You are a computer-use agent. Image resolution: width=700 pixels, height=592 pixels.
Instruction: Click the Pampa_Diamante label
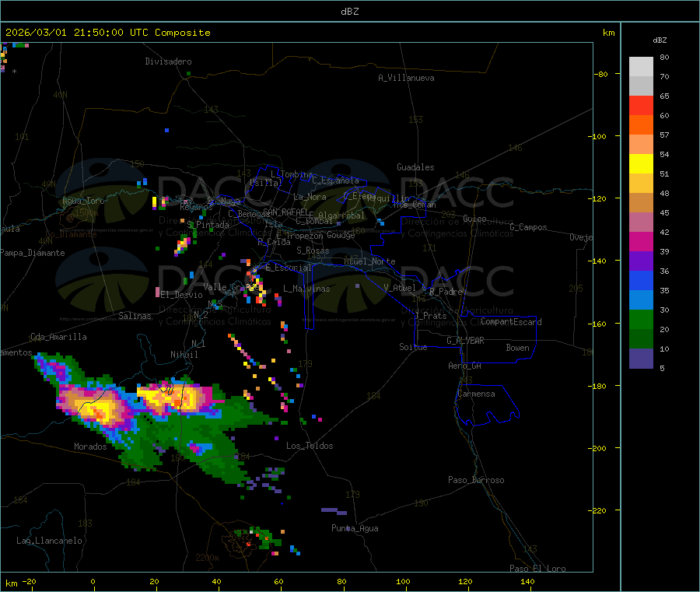click(x=32, y=253)
